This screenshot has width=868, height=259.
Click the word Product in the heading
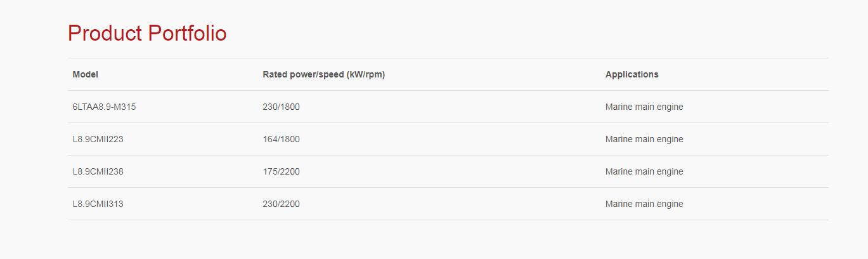(x=105, y=33)
